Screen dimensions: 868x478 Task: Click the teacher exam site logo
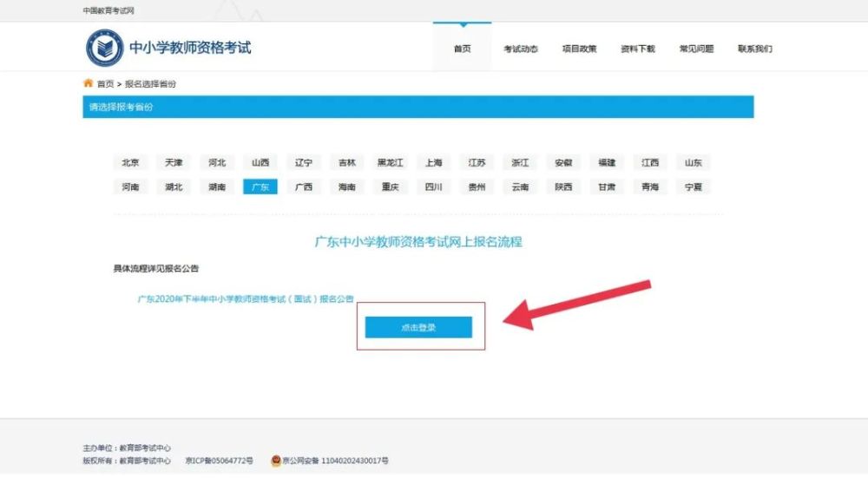click(x=104, y=48)
